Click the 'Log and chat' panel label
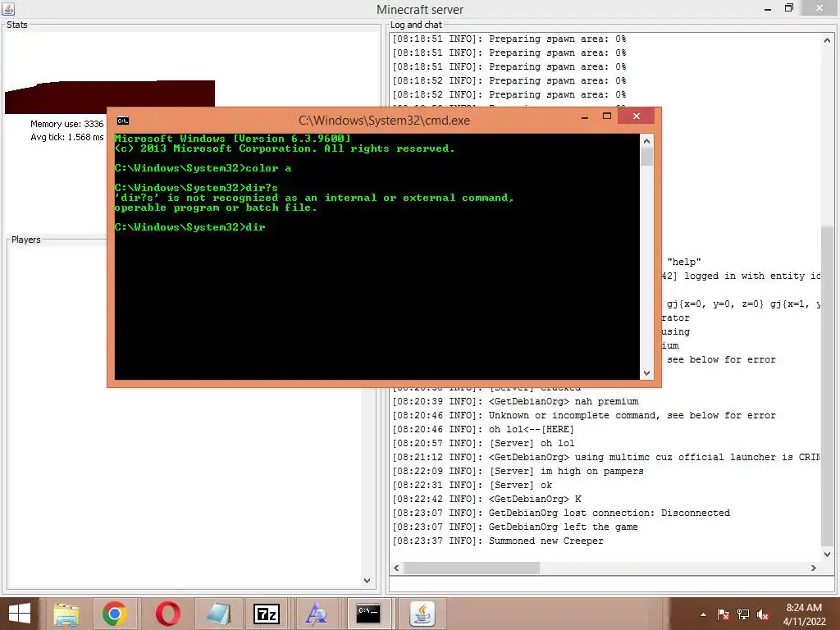 pyautogui.click(x=416, y=25)
